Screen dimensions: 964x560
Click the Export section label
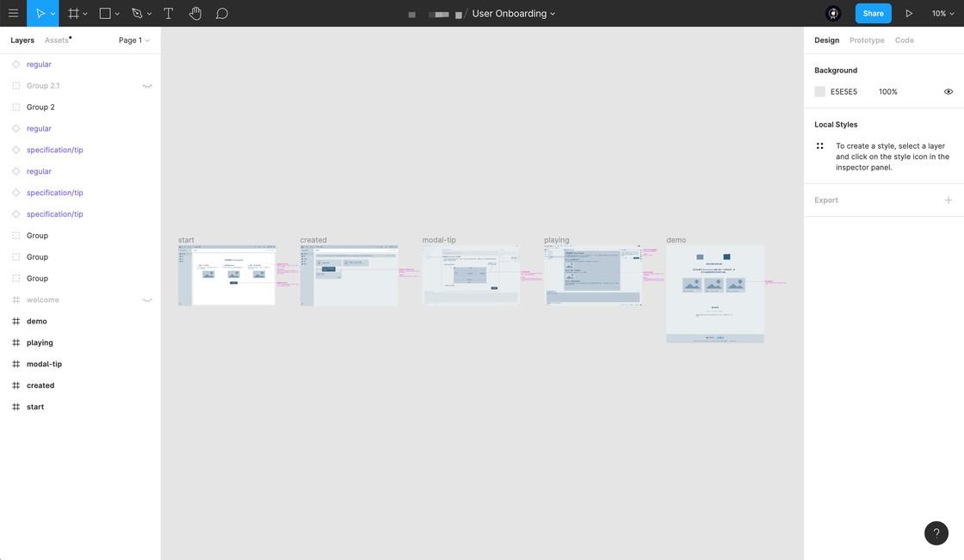point(825,200)
